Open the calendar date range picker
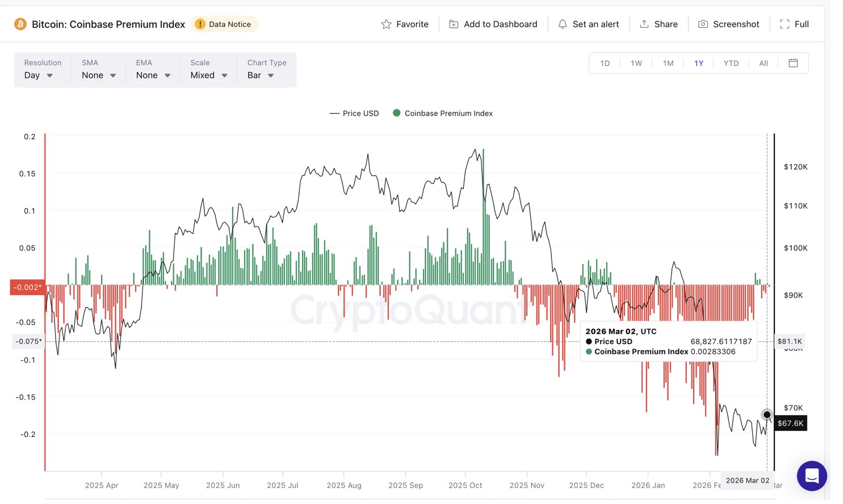This screenshot has width=843, height=504. point(793,63)
